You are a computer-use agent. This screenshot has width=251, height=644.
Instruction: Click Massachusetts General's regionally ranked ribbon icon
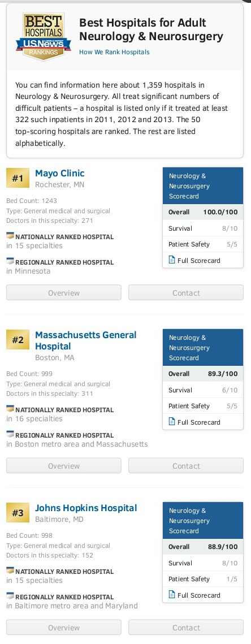[10, 435]
